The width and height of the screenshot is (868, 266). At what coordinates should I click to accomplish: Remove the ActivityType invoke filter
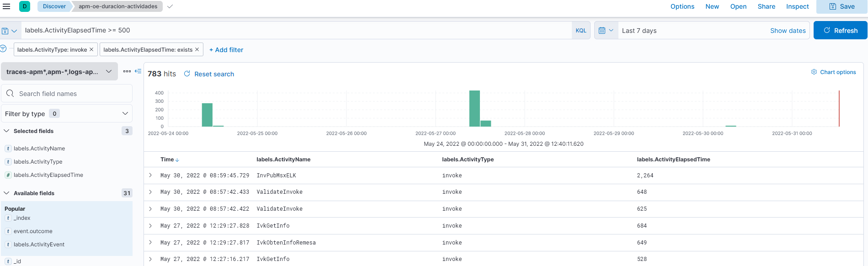(91, 49)
